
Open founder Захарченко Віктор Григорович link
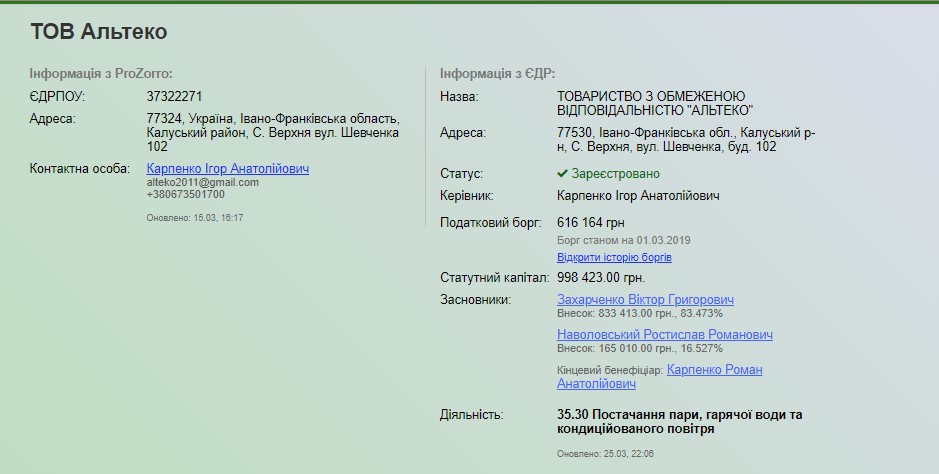click(x=645, y=299)
